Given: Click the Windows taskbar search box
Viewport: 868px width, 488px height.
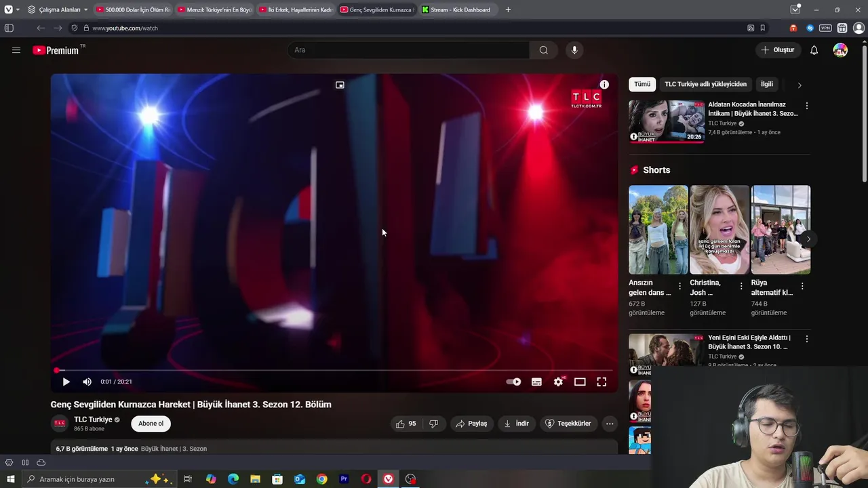Looking at the screenshot, I should tap(99, 479).
